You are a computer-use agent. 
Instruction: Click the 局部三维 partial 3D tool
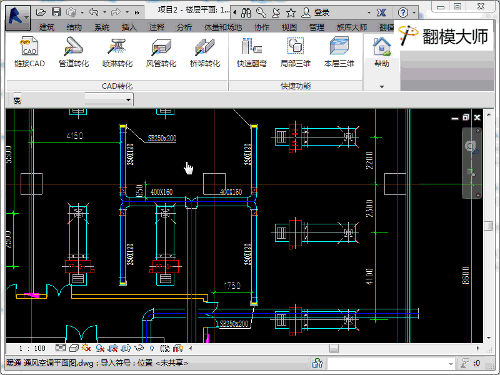click(295, 52)
